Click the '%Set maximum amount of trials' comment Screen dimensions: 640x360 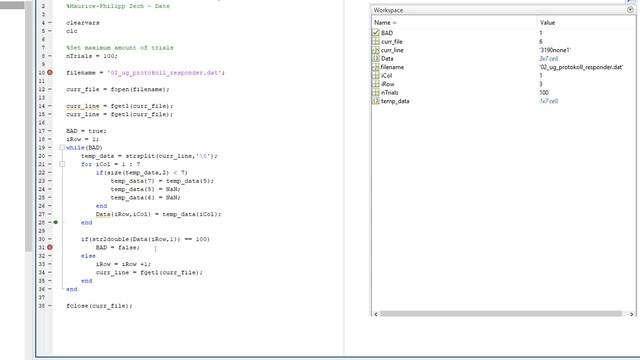click(120, 48)
